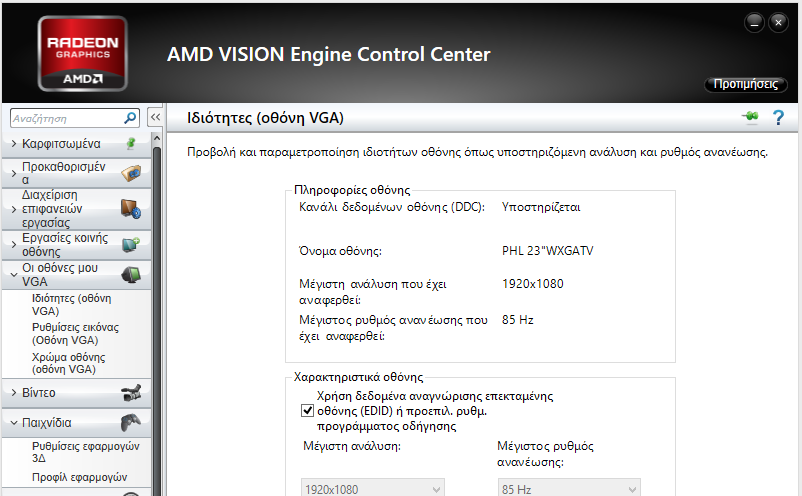The image size is (802, 496).
Task: Click the Καρφιτσωμένα pushpin icon
Action: (x=131, y=144)
